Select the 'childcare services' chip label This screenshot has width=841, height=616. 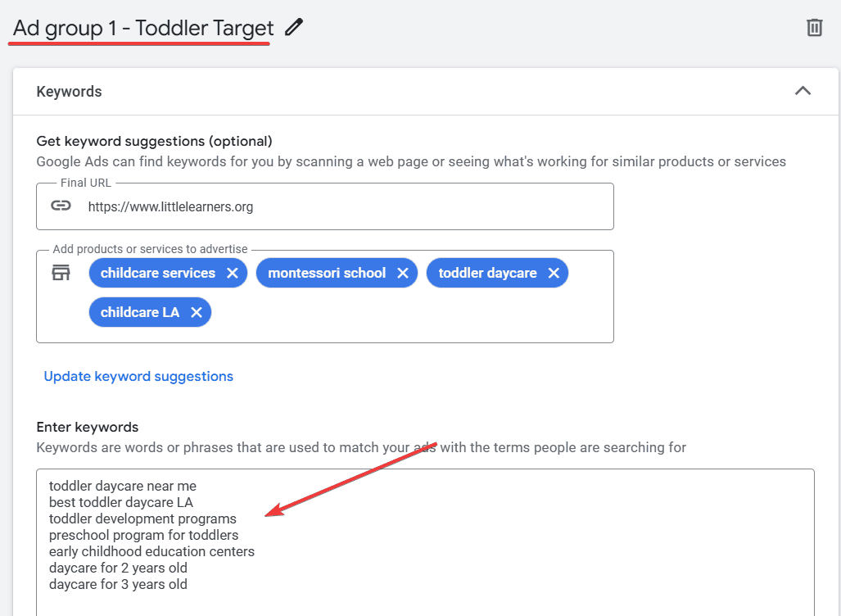(158, 274)
